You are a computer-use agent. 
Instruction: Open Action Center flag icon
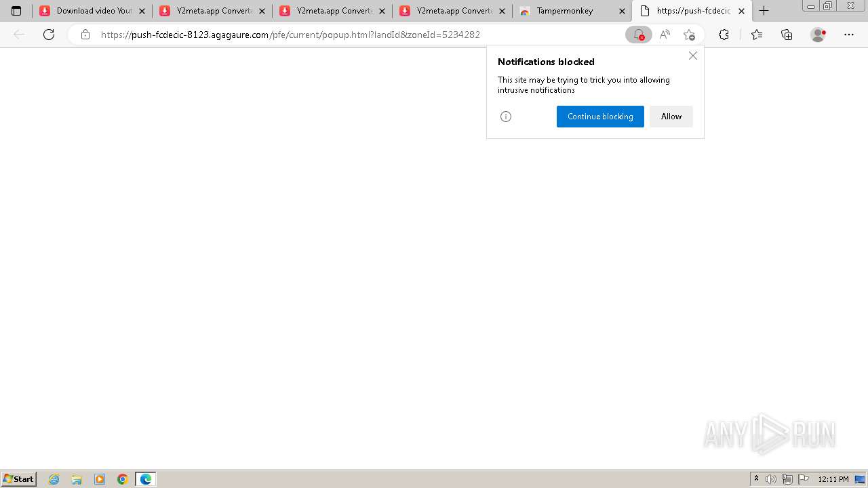(x=804, y=479)
